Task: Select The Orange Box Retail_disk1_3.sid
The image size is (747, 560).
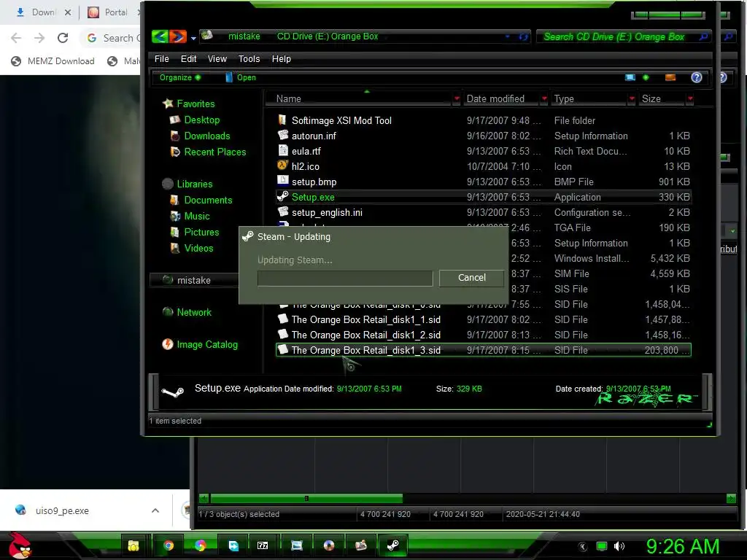Action: pyautogui.click(x=483, y=350)
